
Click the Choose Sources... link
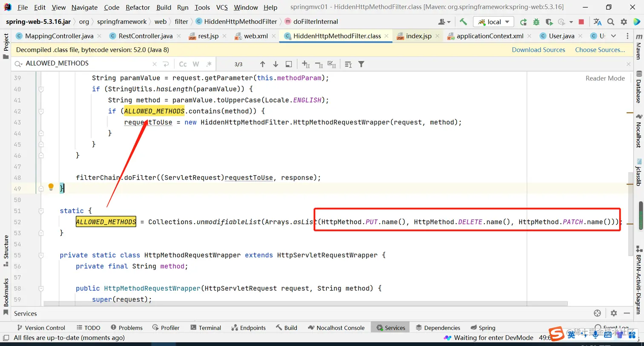pyautogui.click(x=600, y=50)
